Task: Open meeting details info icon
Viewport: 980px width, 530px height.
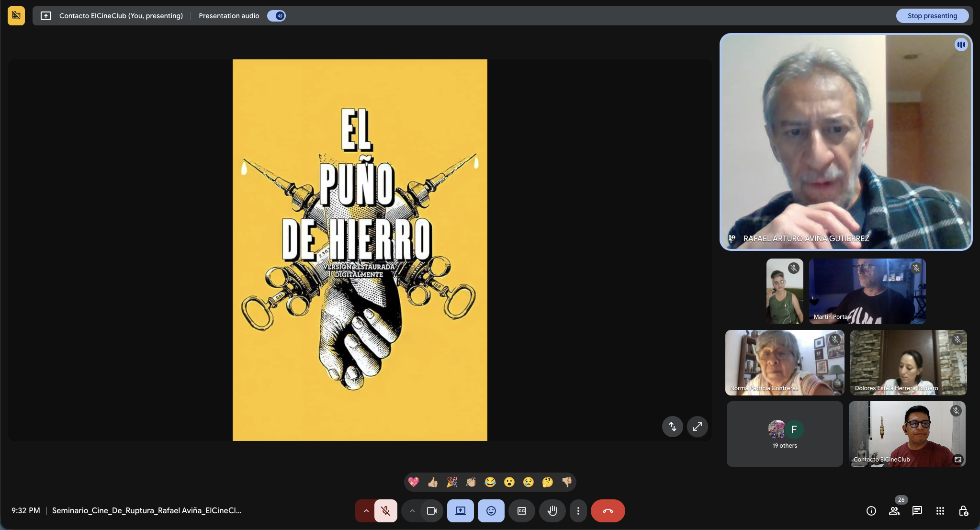Action: (x=871, y=511)
